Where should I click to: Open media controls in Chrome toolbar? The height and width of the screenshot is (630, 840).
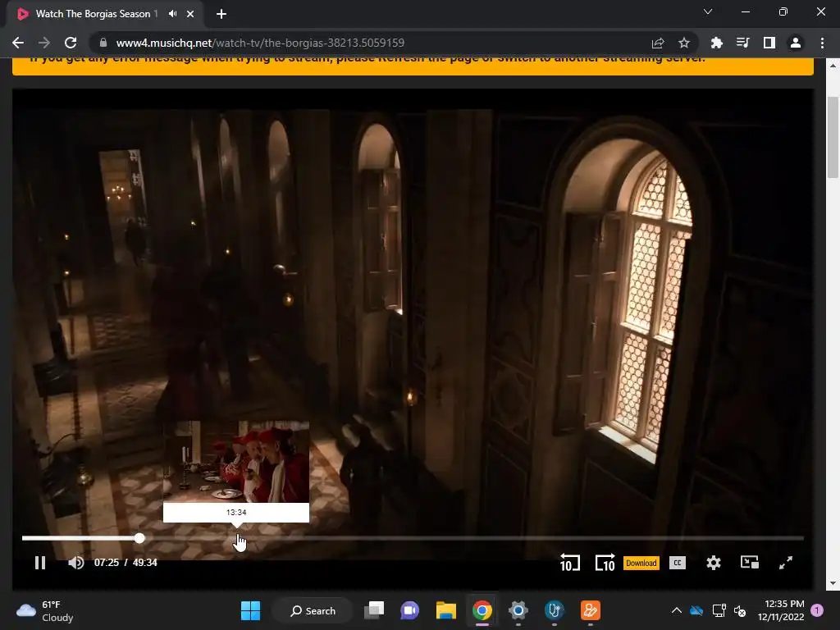(x=743, y=43)
